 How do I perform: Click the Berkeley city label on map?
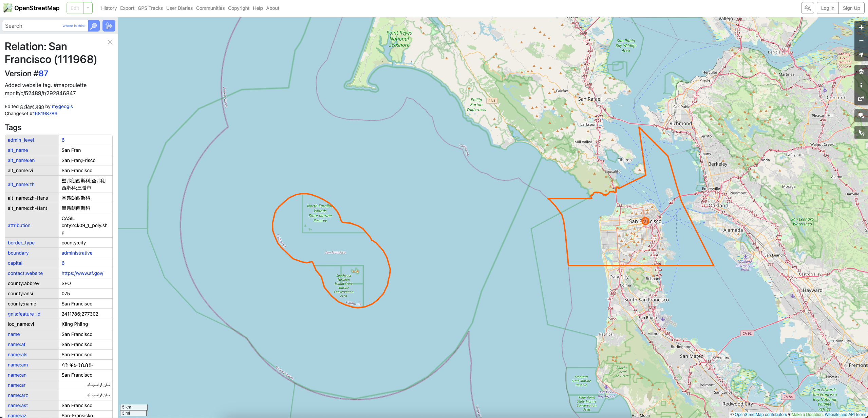(x=718, y=164)
